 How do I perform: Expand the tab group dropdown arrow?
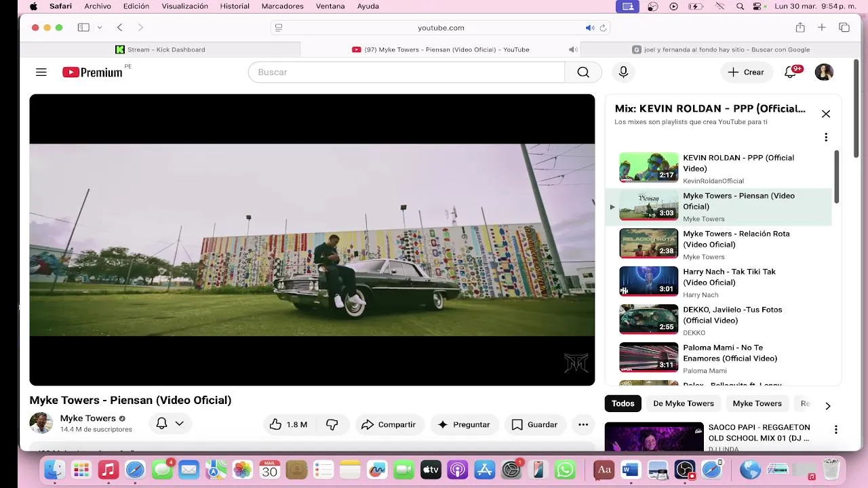[x=100, y=28]
